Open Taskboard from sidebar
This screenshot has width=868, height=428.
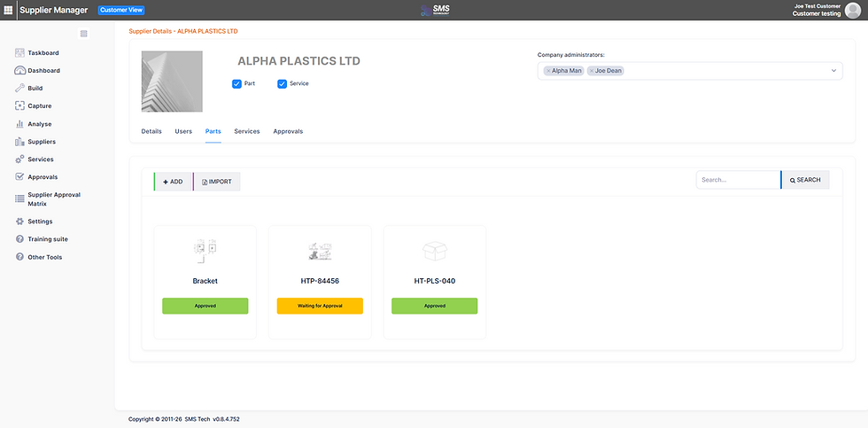tap(43, 53)
